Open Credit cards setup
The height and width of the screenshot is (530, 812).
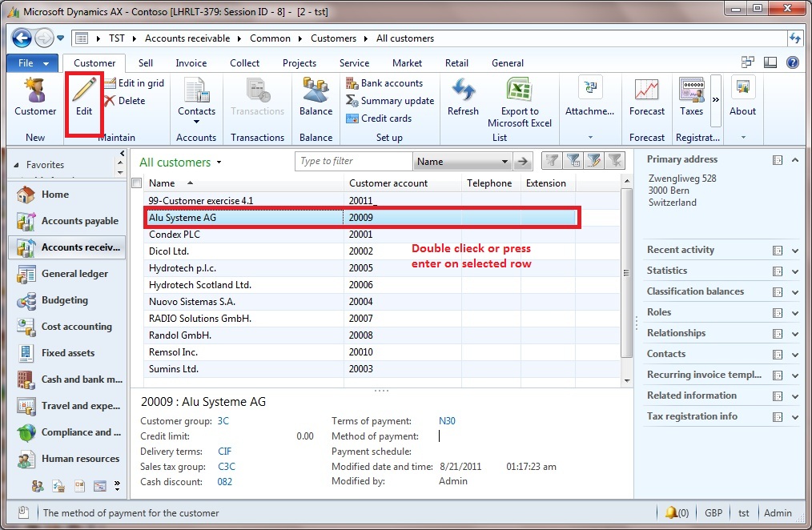pos(379,118)
